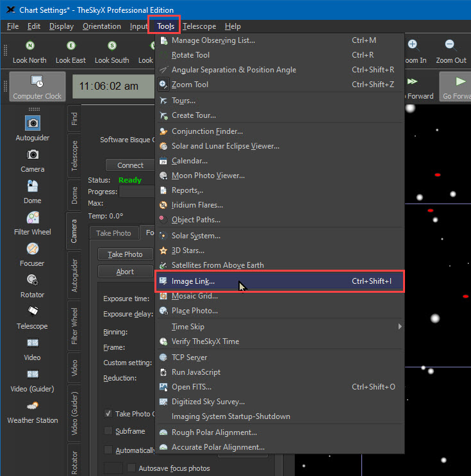
Task: Open the Autoguider panel icon
Action: point(33,123)
